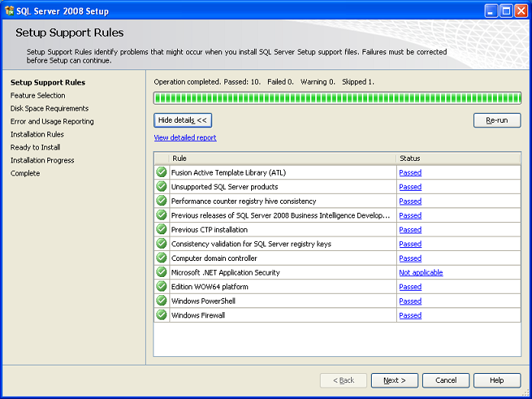The width and height of the screenshot is (532, 399).
Task: Click green check icon for Computer domain controller
Action: coord(162,258)
